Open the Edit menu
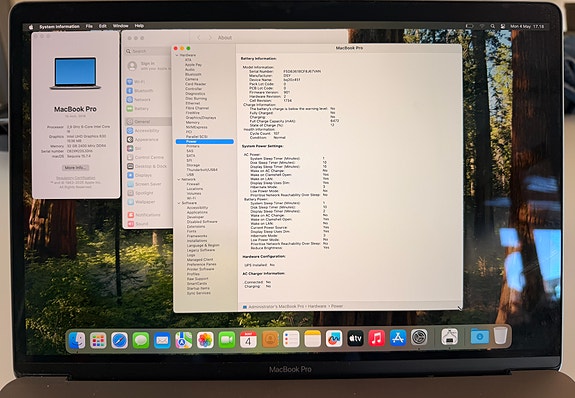This screenshot has width=575, height=398. pos(103,26)
